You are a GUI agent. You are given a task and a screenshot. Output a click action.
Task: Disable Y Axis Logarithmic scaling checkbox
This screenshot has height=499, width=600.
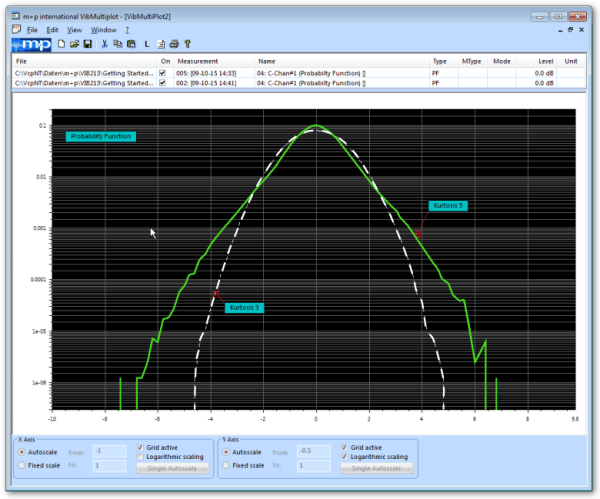point(344,457)
